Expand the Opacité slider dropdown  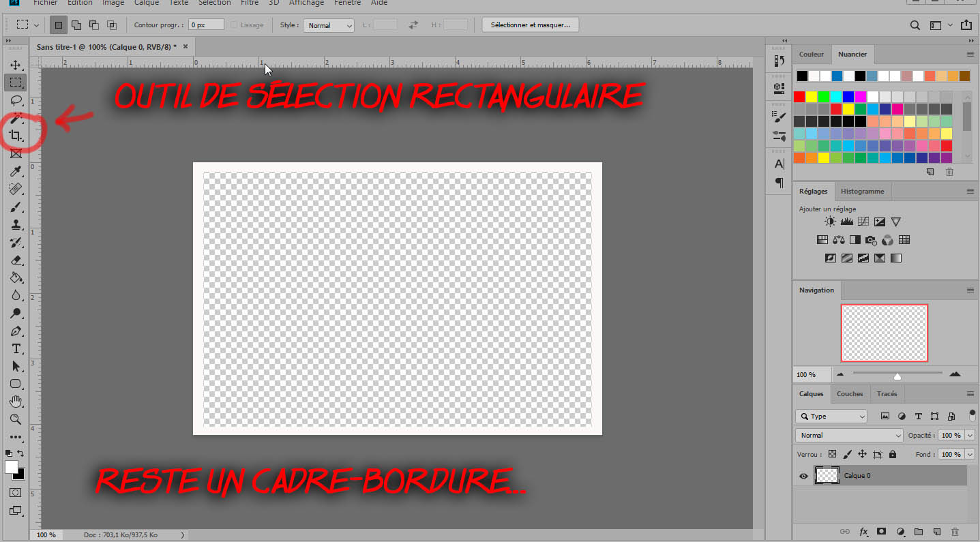click(x=969, y=435)
